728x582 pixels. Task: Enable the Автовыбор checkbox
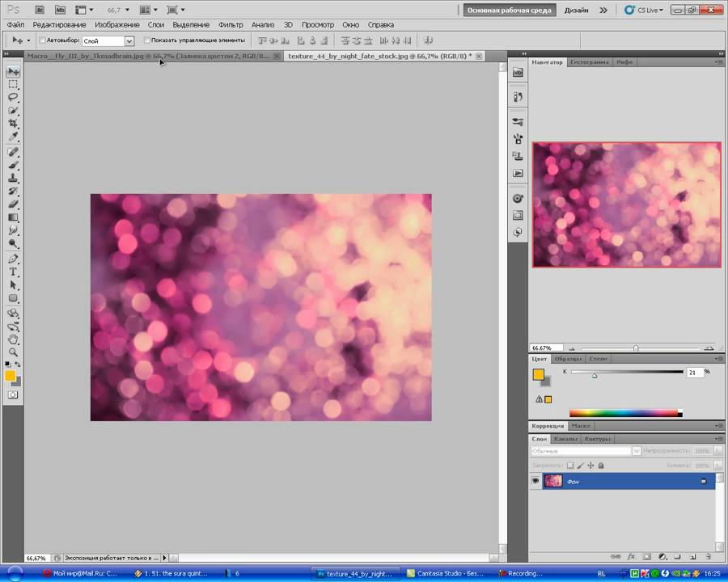click(x=42, y=40)
